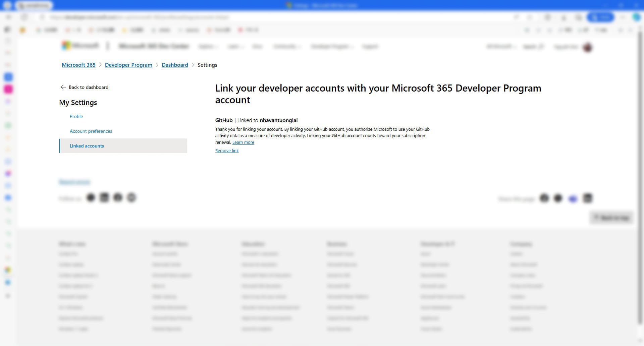
Task: Open the Microsoft 365 breadcrumb link
Action: 78,65
